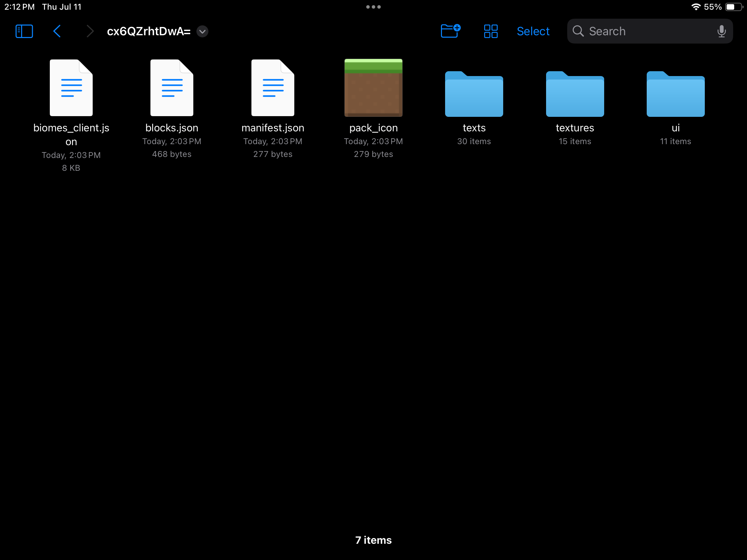Click into the Search field
This screenshot has height=560, width=747.
(643, 31)
